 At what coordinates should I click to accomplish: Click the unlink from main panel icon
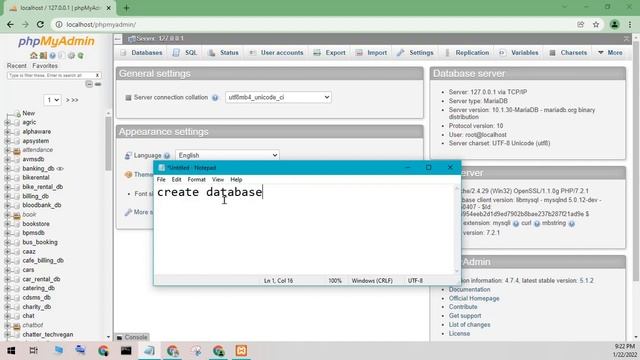click(x=98, y=84)
